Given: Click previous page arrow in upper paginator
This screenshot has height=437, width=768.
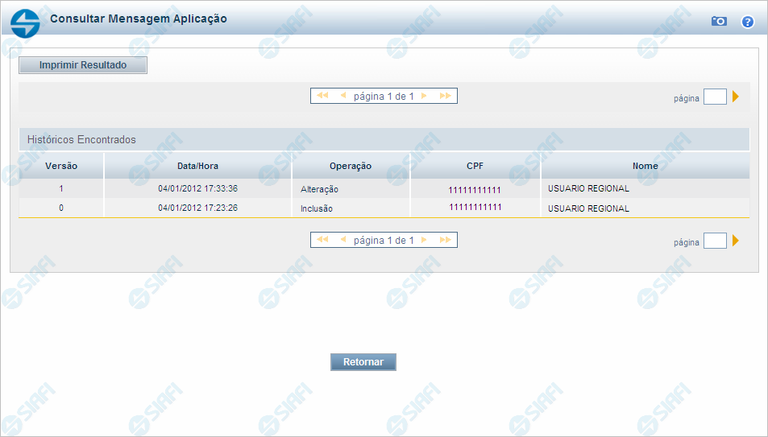Looking at the screenshot, I should (x=343, y=96).
